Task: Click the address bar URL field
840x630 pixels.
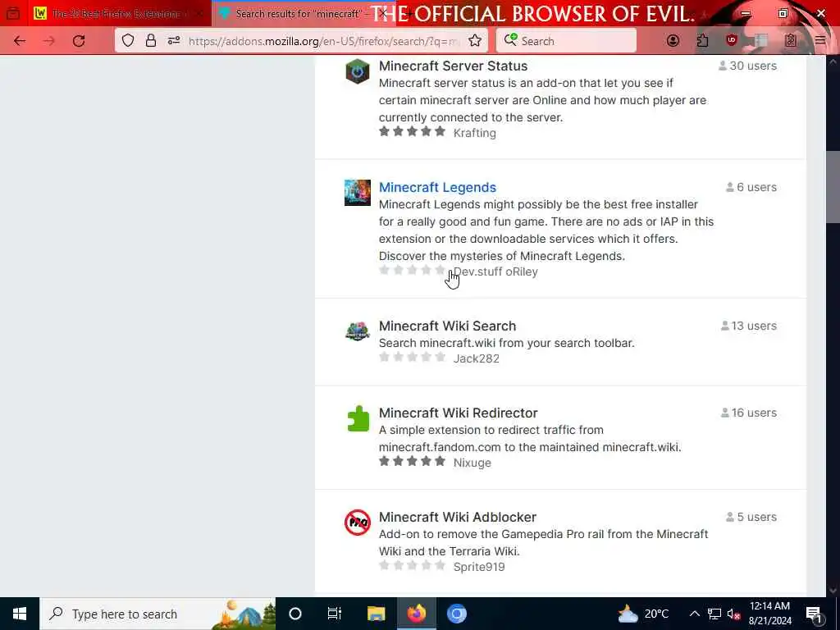Action: [324, 41]
